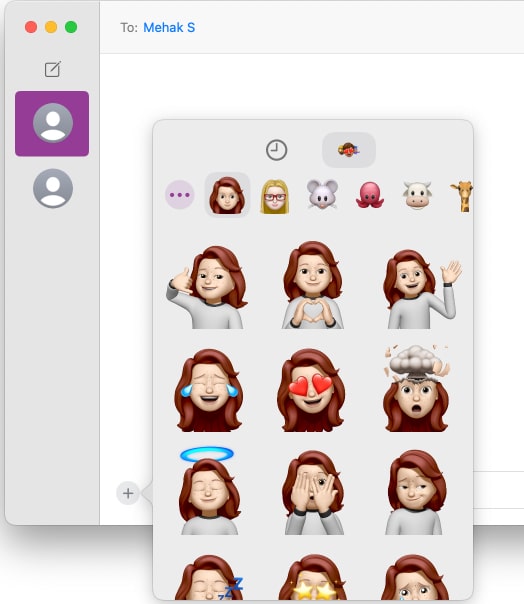The height and width of the screenshot is (604, 524).
Task: Send the sleeping Zzz Memoji sticker
Action: [x=210, y=577]
